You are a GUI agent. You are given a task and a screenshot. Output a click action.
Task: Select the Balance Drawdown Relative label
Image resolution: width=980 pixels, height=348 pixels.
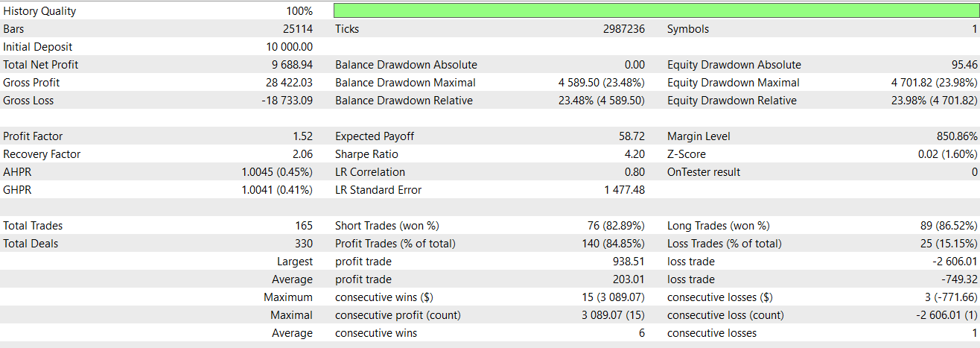click(x=404, y=101)
